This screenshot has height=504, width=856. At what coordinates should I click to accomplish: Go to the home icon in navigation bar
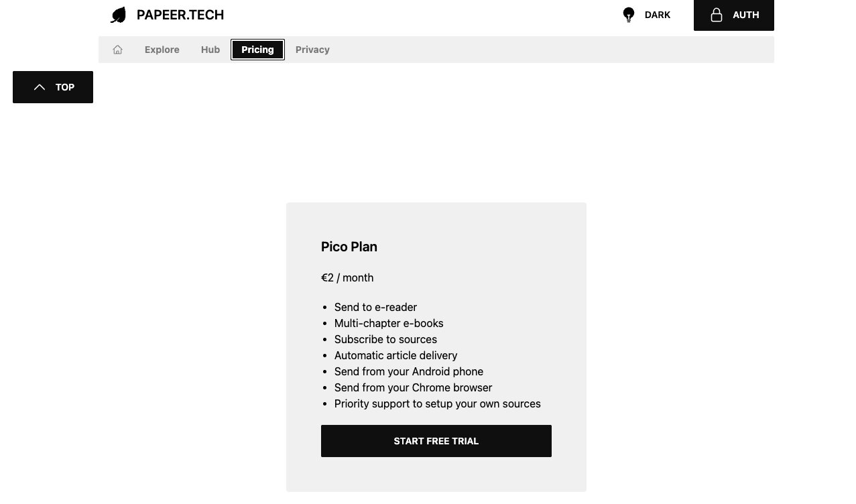(118, 50)
